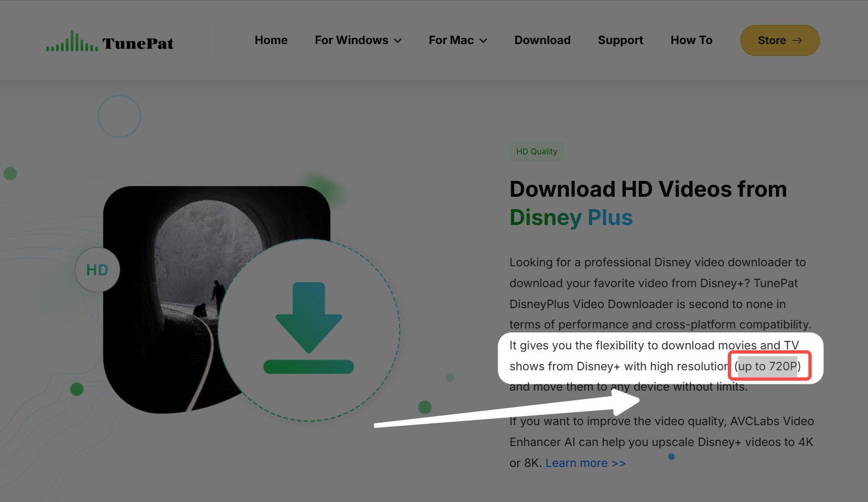The image size is (868, 502).
Task: Click the Disney Plus heading text
Action: click(x=571, y=218)
